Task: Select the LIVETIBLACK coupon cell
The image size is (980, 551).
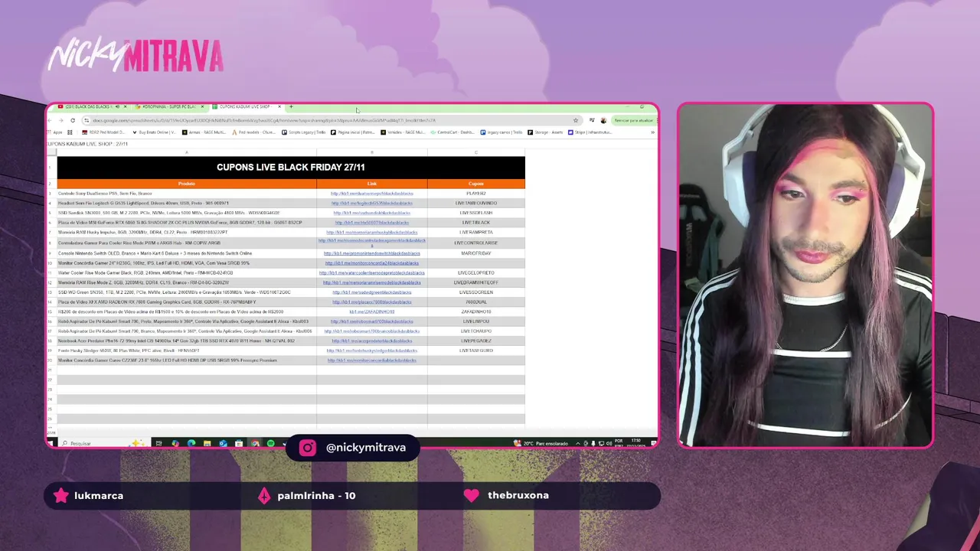Action: [476, 223]
